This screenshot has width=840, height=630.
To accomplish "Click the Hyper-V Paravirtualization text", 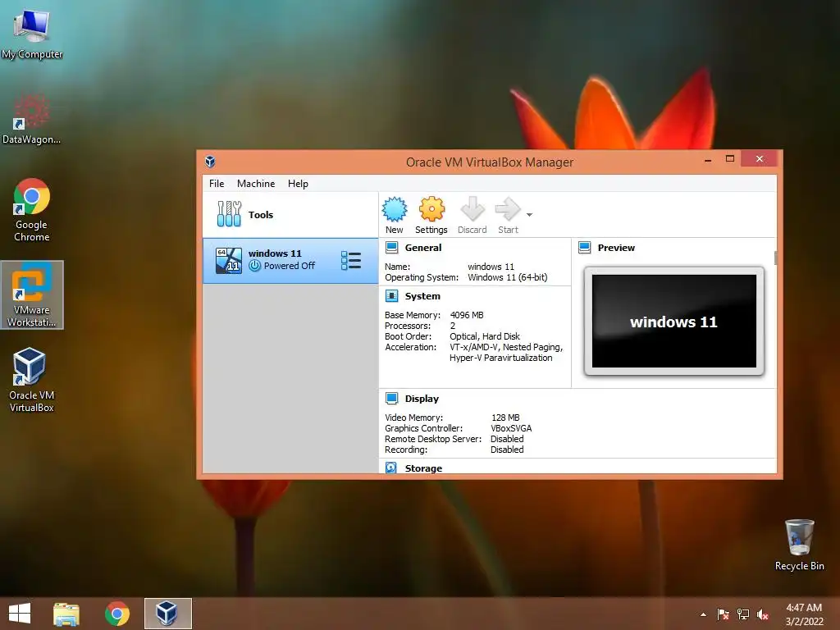I will click(x=501, y=358).
